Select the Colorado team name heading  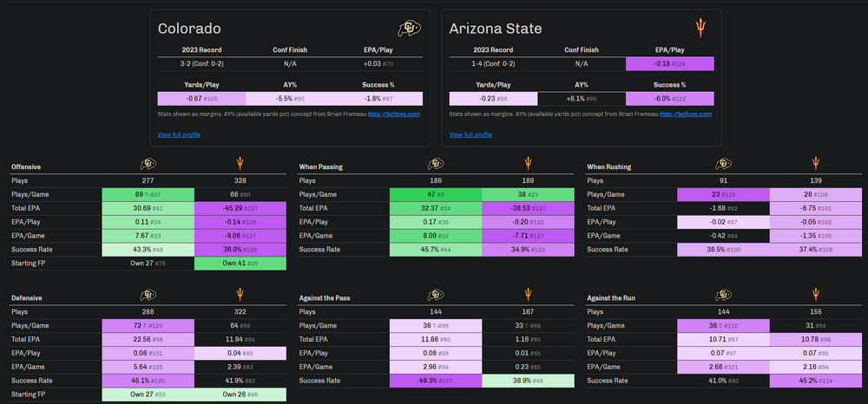click(x=188, y=29)
